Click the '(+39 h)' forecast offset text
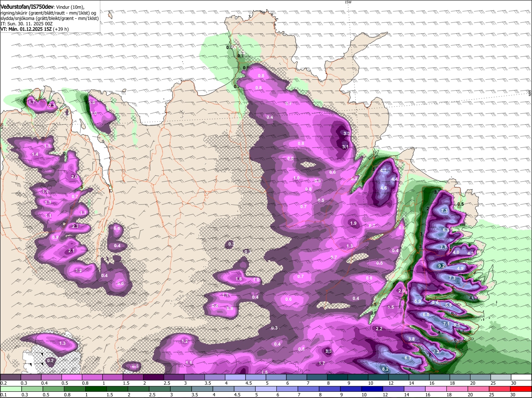Viewport: 532px width, 398px height. click(61, 29)
